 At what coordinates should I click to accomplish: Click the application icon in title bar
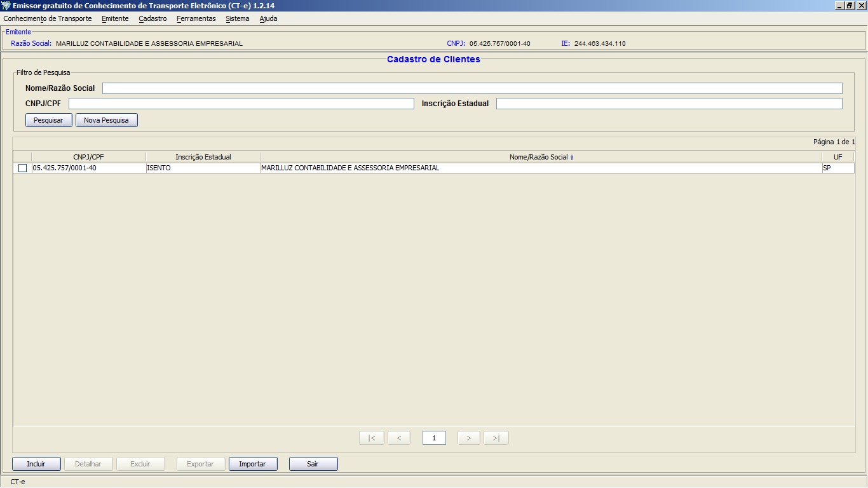coord(6,6)
